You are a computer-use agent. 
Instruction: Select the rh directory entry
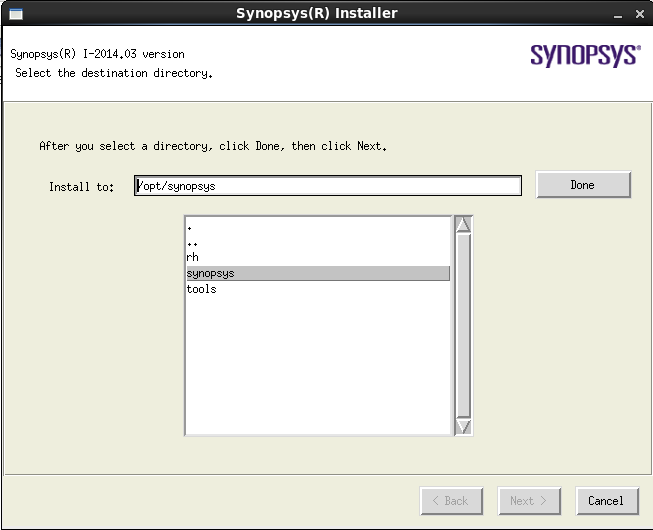click(318, 257)
